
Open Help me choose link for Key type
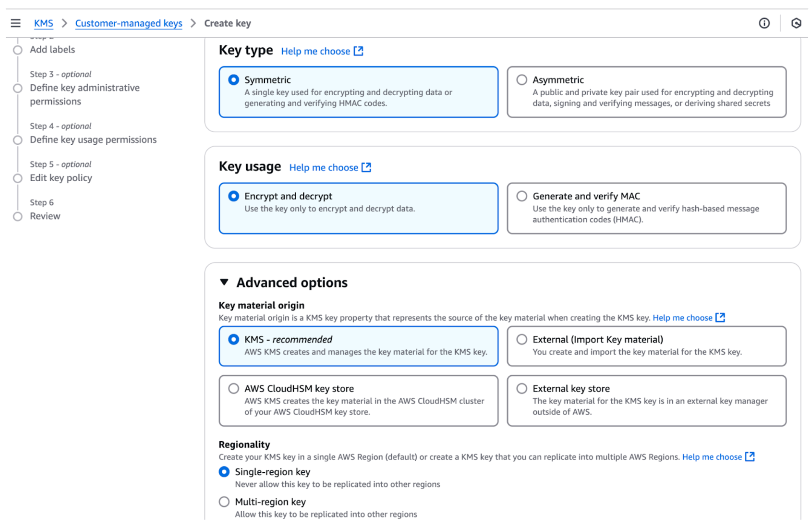click(x=315, y=51)
